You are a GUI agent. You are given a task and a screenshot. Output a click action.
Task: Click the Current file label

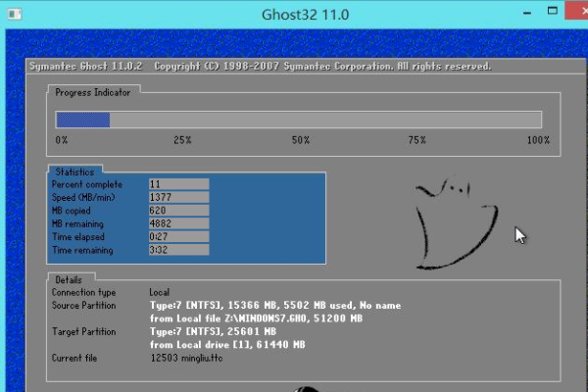tap(74, 358)
